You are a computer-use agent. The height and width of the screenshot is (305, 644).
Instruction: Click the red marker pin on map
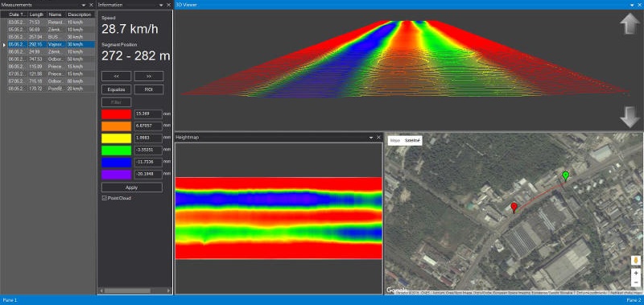point(514,208)
